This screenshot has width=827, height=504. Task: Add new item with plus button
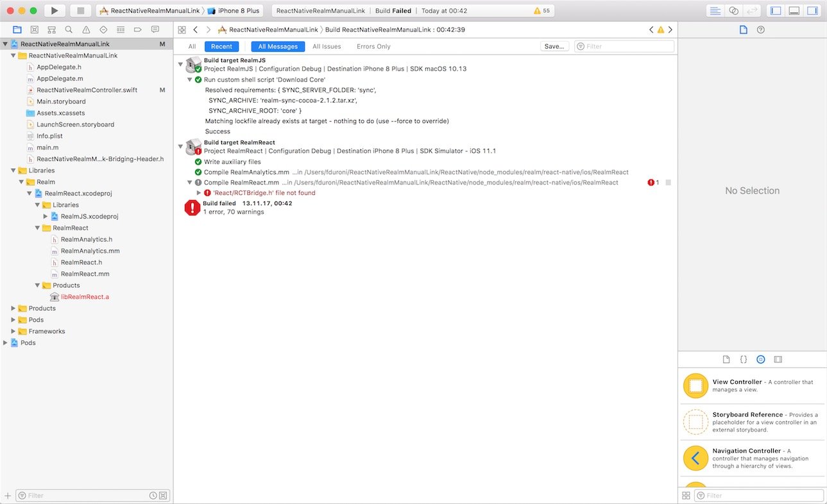pos(8,496)
